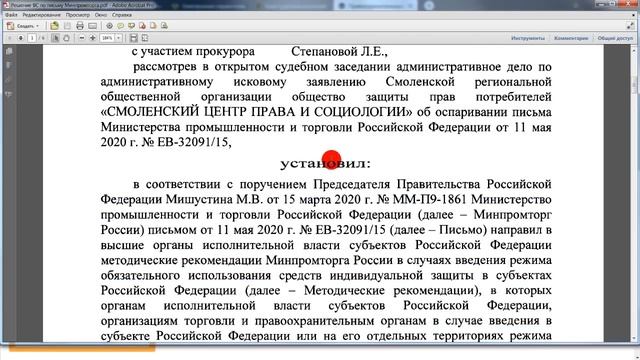Screen dimensions: 640x360
Task: Go to next page arrow
Action: 20,38
